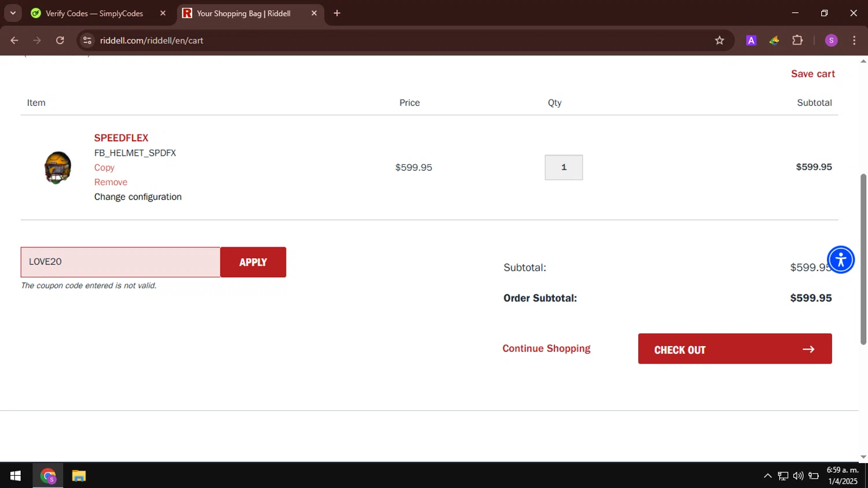Click the Order Subtotal label

(x=540, y=298)
